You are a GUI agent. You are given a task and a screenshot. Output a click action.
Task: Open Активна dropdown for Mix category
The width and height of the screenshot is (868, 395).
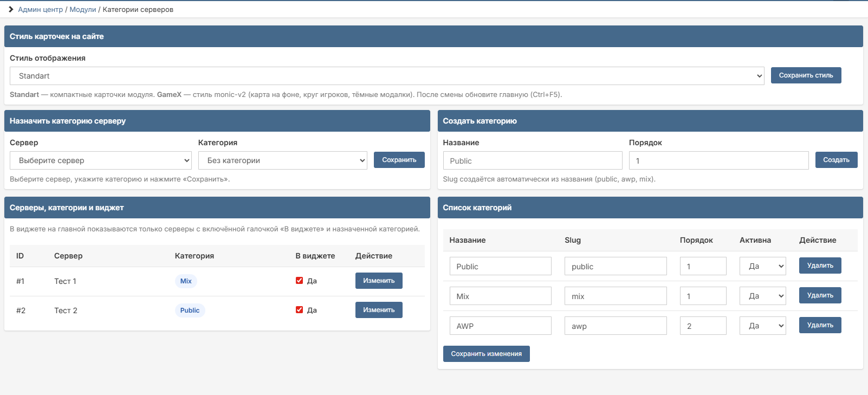tap(763, 296)
